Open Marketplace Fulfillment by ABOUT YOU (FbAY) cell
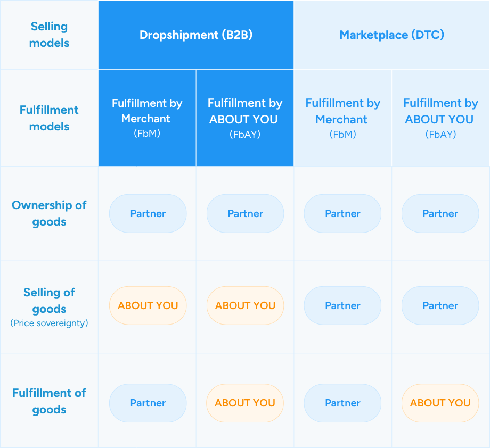The height and width of the screenshot is (448, 490). 440,118
